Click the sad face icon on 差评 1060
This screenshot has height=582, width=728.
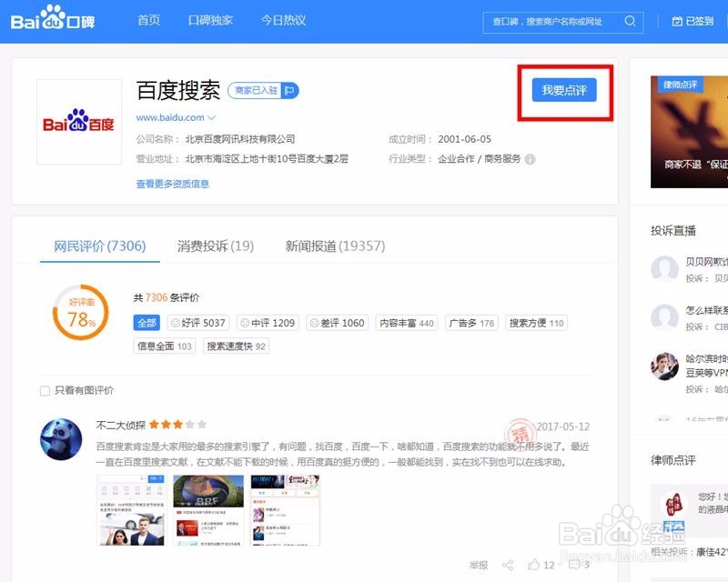[x=314, y=323]
